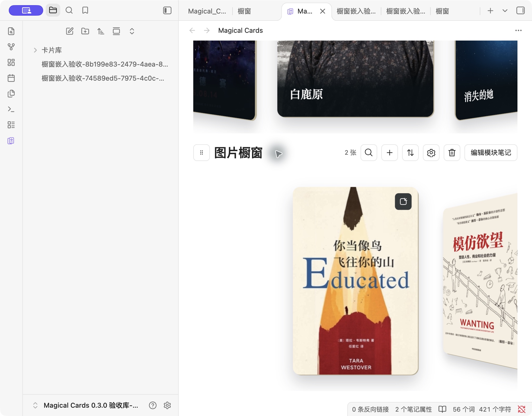Navigate back in history

click(x=192, y=30)
